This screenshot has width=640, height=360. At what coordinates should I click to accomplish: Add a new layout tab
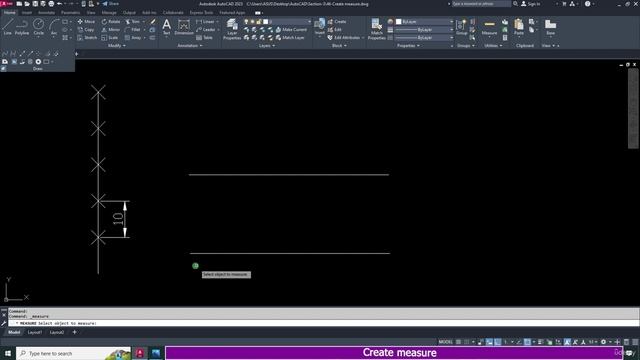pyautogui.click(x=74, y=332)
